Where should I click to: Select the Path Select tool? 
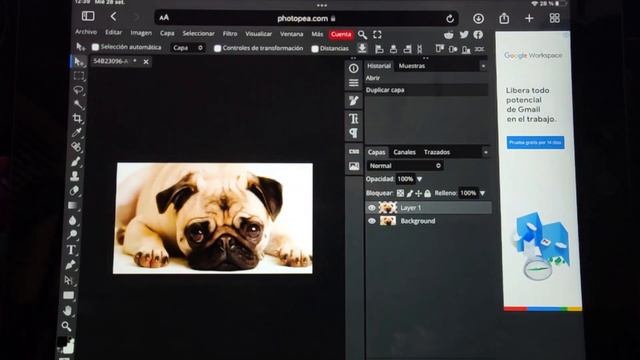point(69,280)
